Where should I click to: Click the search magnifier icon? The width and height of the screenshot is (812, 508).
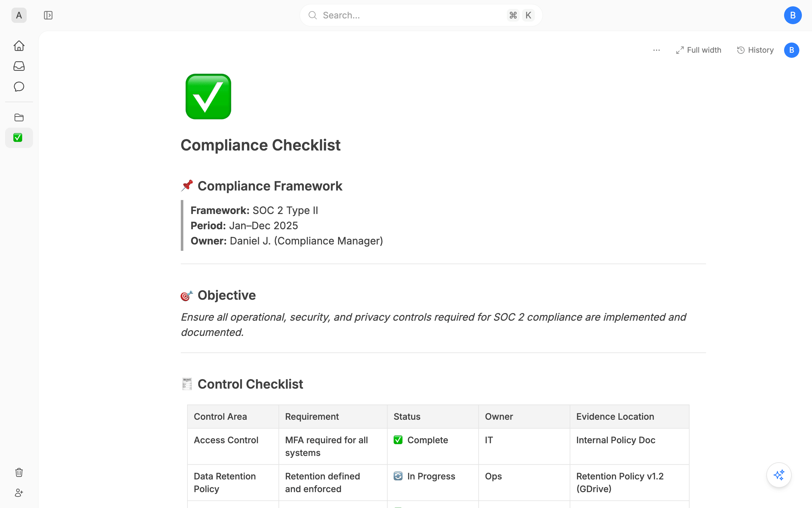pyautogui.click(x=312, y=16)
